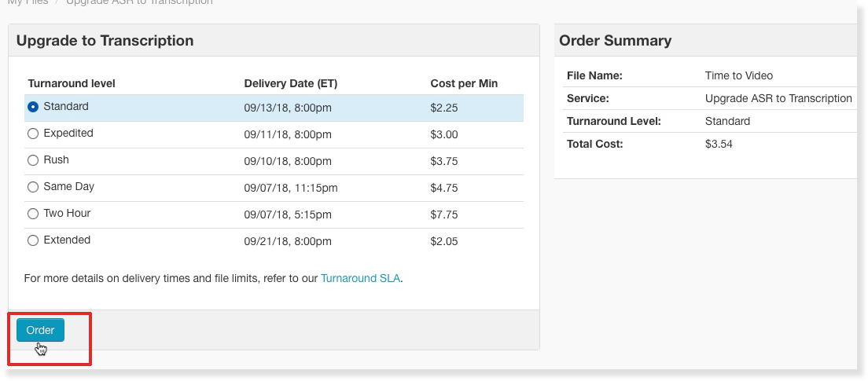This screenshot has width=868, height=381.
Task: Click the blue Order button
Action: pyautogui.click(x=40, y=330)
